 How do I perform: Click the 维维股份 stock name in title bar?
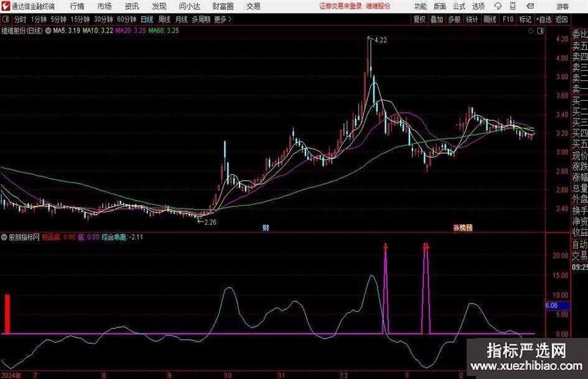378,6
